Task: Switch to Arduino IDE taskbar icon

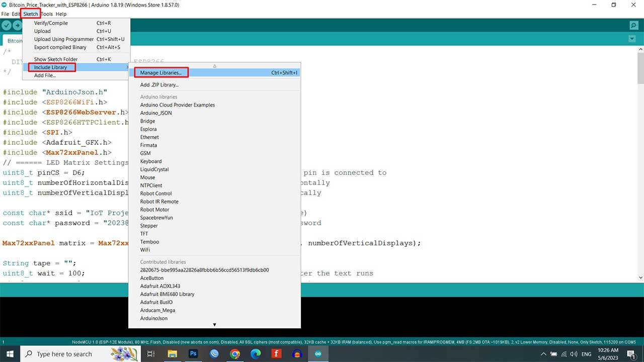Action: point(318,354)
